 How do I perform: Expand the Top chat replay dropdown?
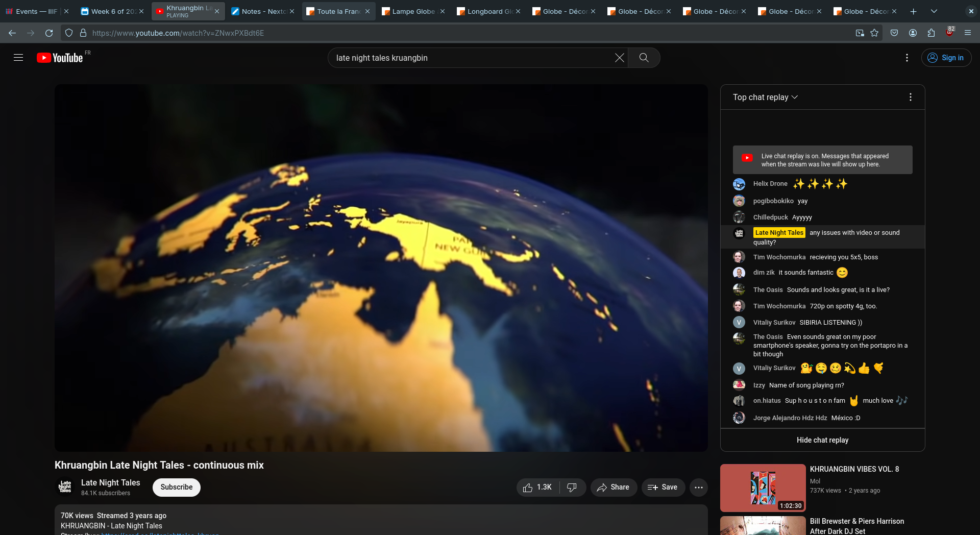coord(765,97)
